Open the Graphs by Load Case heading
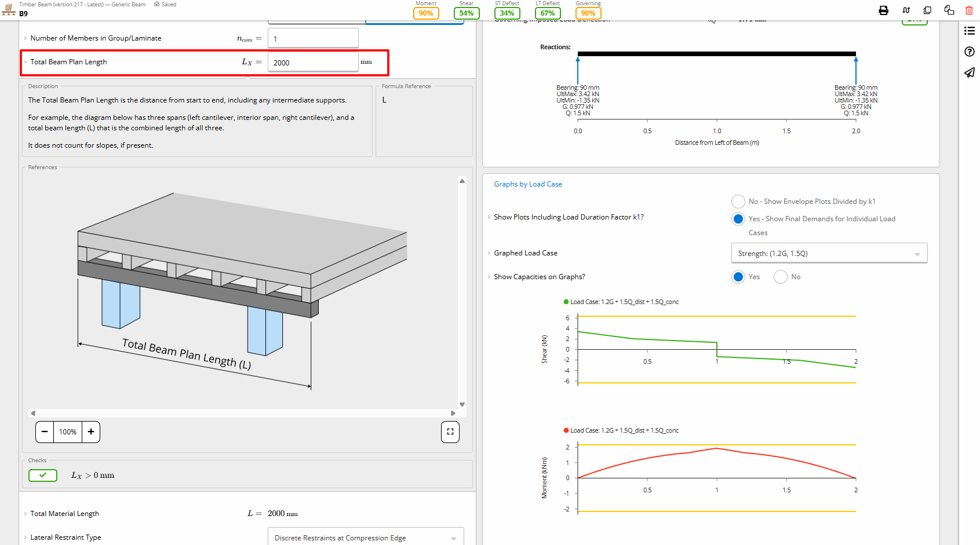Viewport: 980px width, 545px height. [x=528, y=184]
